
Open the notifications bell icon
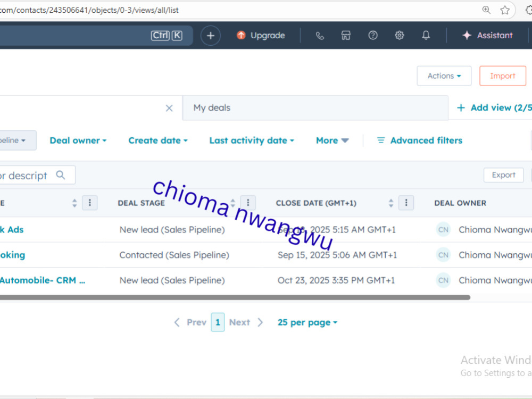pos(426,35)
